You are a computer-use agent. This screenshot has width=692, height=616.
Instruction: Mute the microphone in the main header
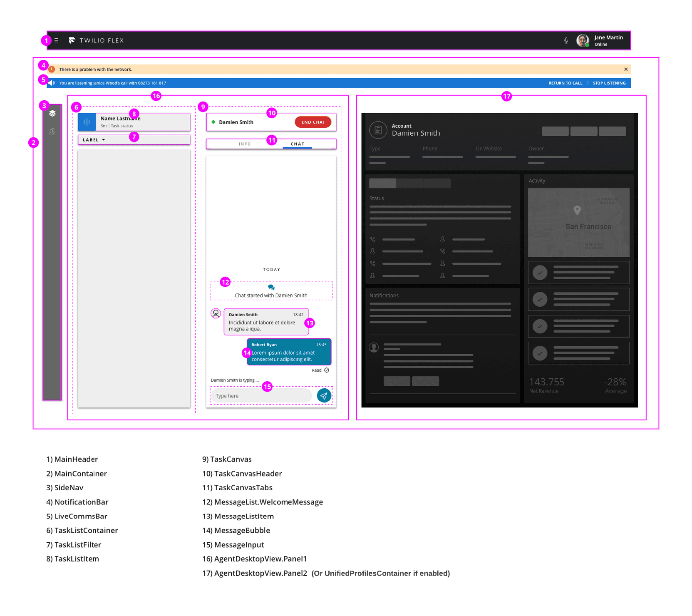(x=566, y=40)
